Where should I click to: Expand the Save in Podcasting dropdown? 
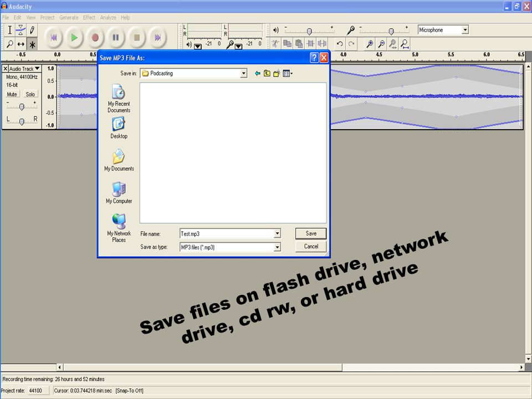click(x=243, y=73)
